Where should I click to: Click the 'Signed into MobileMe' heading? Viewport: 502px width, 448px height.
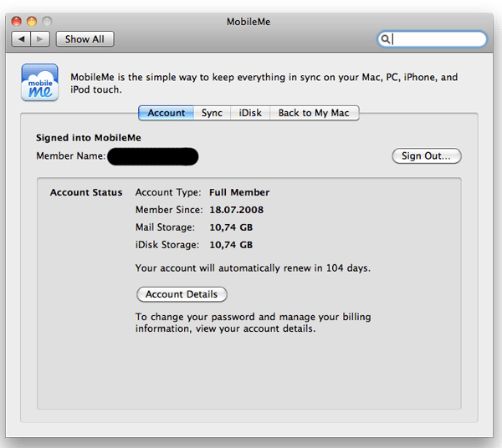coord(89,138)
